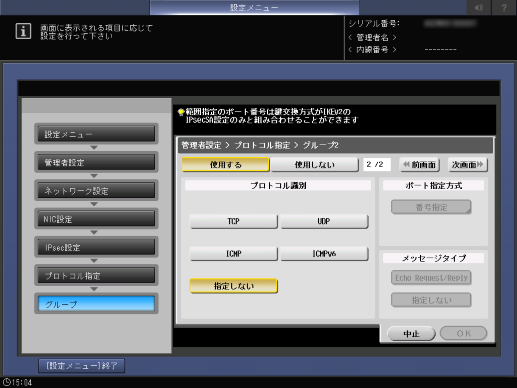Viewport: 517px width, 388px height.
Task: Click the breadcrumb 管理者設定 > プロトコル指定 > グループ2
Action: [260, 145]
